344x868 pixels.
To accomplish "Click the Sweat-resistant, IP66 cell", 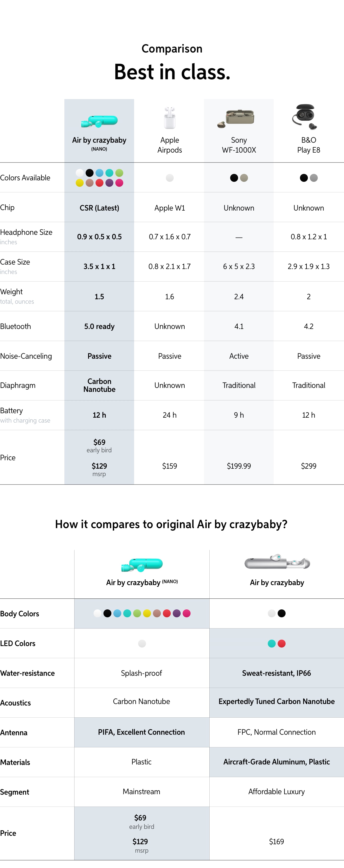I will click(x=276, y=673).
